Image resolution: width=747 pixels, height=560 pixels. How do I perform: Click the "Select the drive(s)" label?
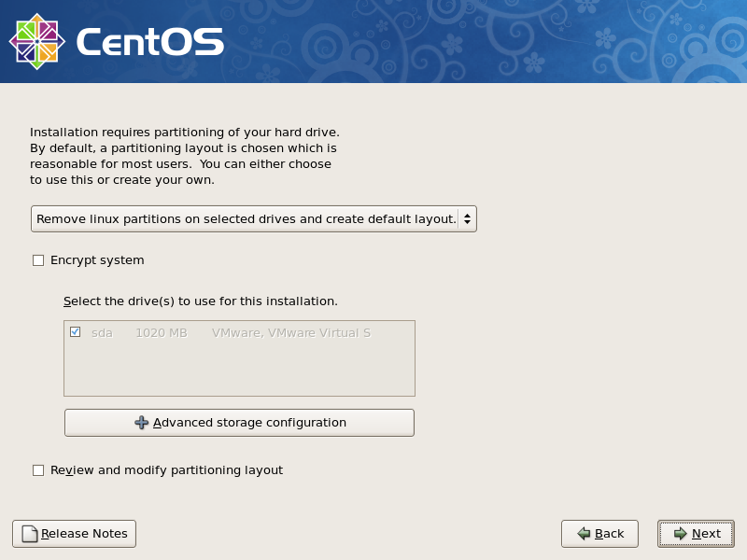click(x=200, y=301)
